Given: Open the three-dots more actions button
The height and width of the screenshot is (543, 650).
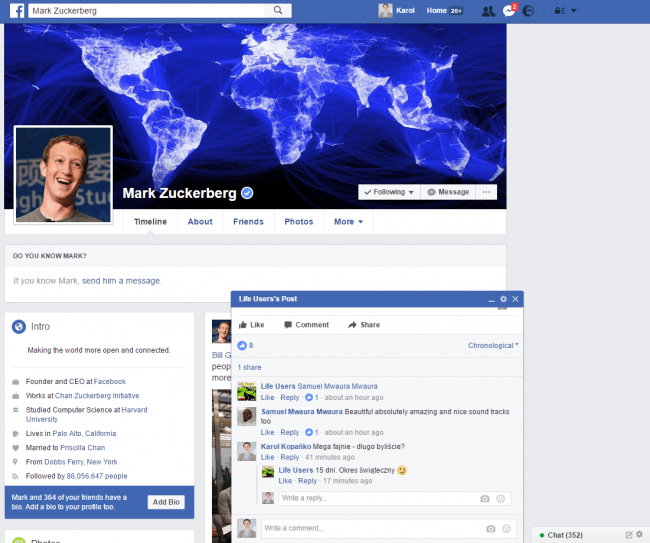Looking at the screenshot, I should point(486,192).
